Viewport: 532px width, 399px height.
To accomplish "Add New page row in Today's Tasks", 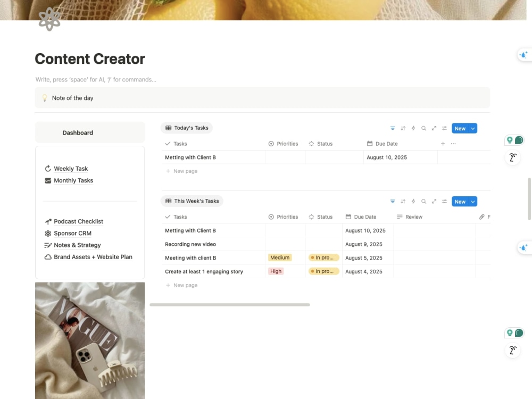I will (181, 171).
